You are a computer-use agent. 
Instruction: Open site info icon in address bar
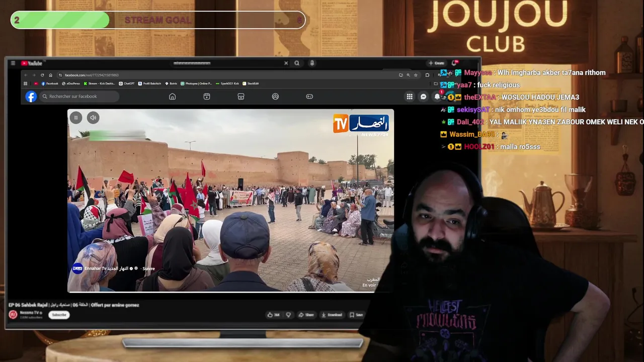[60, 75]
